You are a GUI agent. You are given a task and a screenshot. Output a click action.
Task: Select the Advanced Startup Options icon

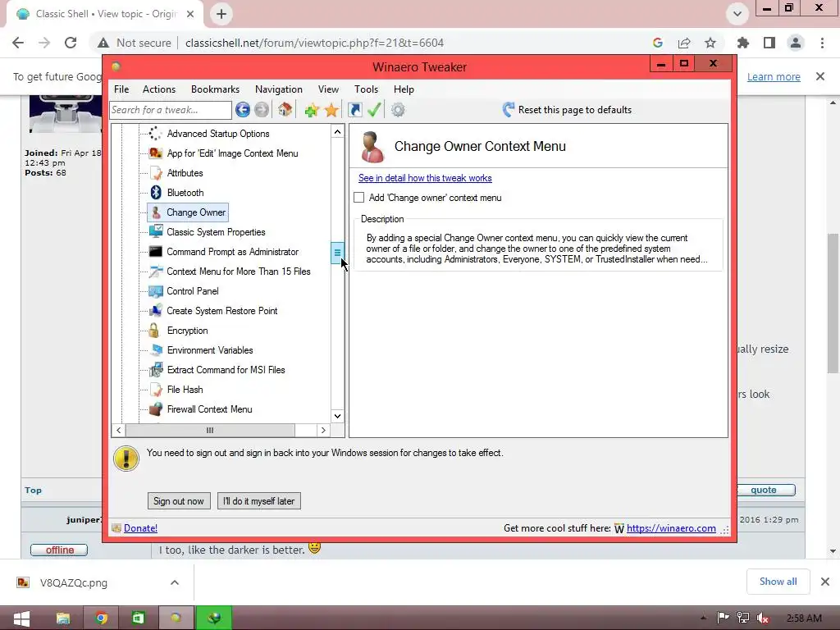point(155,134)
